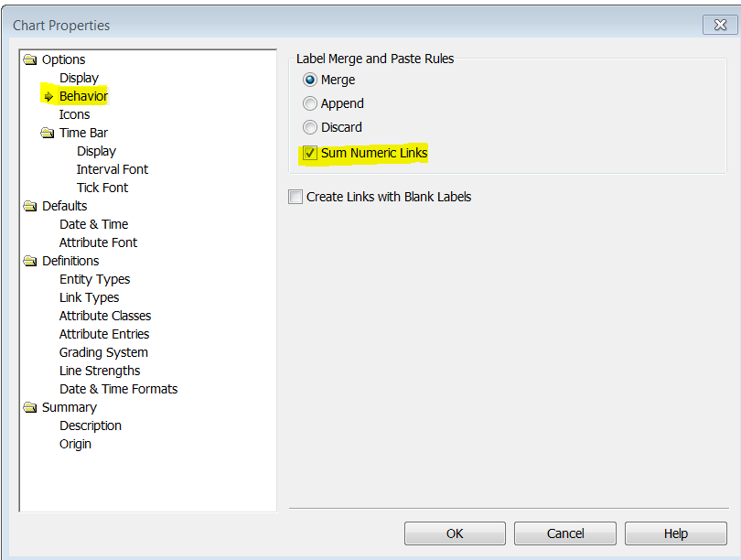Confirm changes with the OK button
The image size is (741, 560).
point(454,533)
